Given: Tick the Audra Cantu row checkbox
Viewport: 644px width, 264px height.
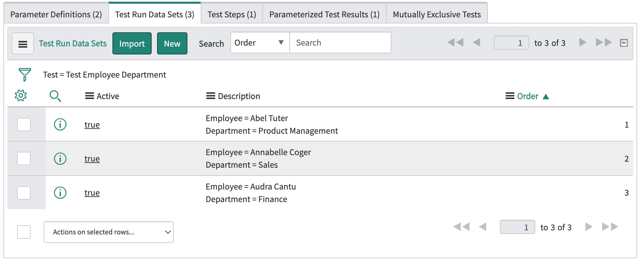Looking at the screenshot, I should point(24,193).
